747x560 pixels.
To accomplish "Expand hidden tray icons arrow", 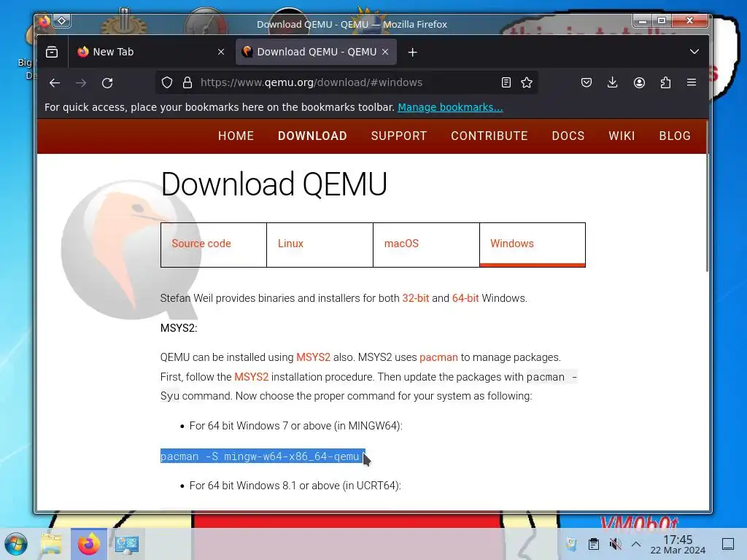I will click(x=636, y=544).
